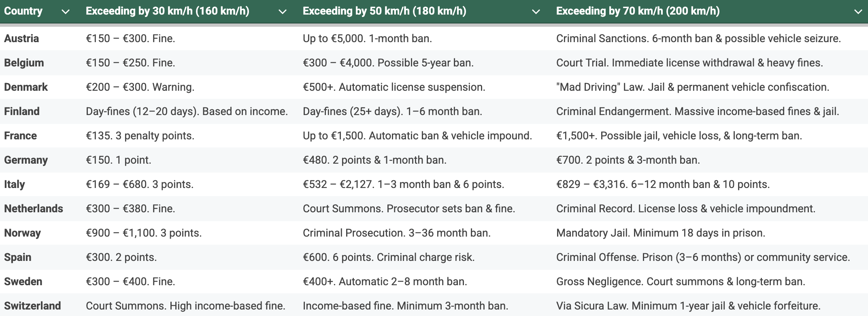Select France's €135 penalty points cell
Viewport: 868px width, 316px height.
pyautogui.click(x=140, y=136)
